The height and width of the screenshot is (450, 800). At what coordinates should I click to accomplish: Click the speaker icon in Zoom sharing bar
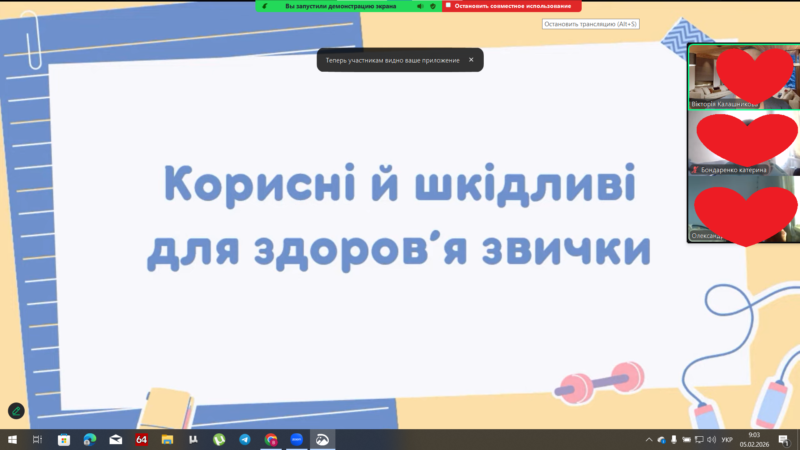point(420,5)
